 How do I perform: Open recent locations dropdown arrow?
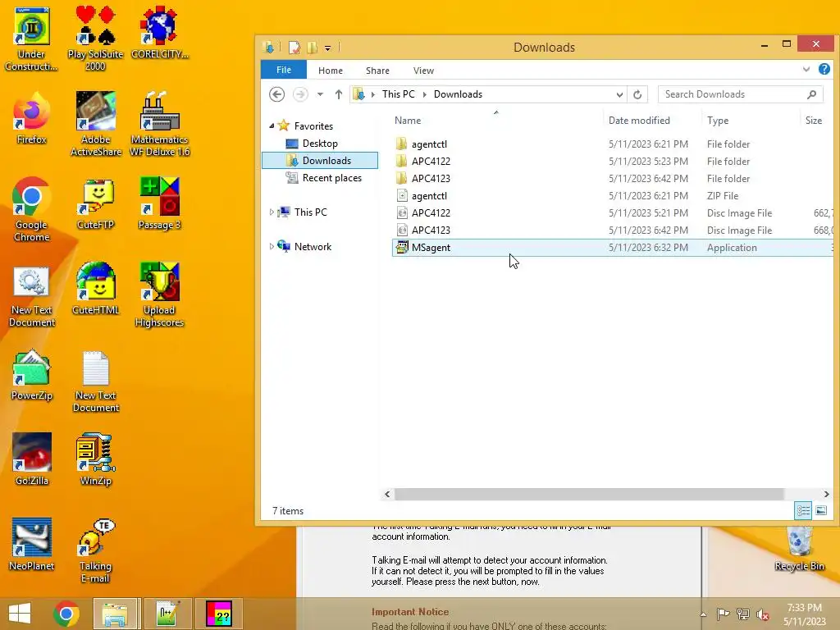click(320, 94)
